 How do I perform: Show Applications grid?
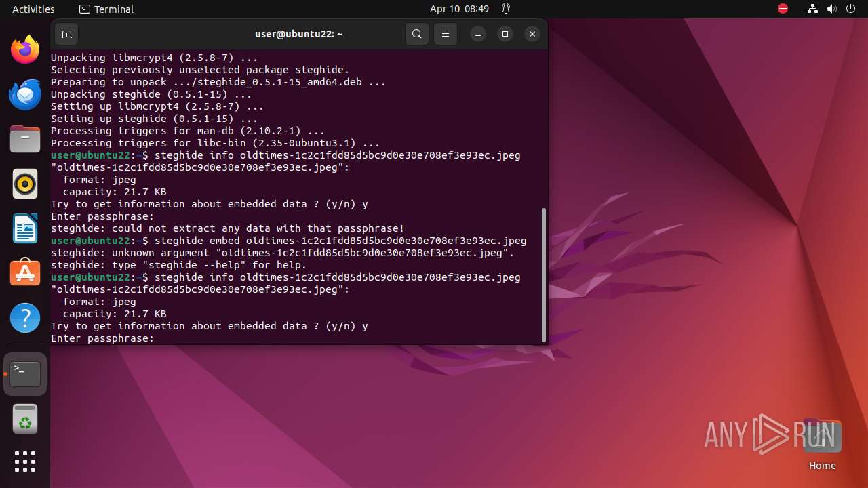click(x=25, y=462)
